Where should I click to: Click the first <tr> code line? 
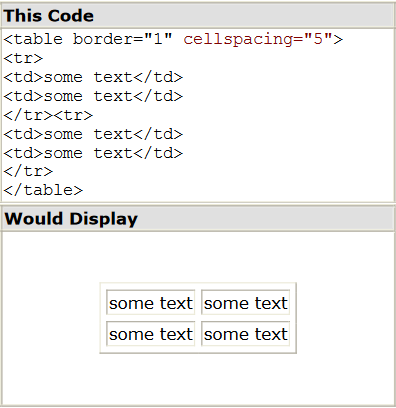pos(23,59)
